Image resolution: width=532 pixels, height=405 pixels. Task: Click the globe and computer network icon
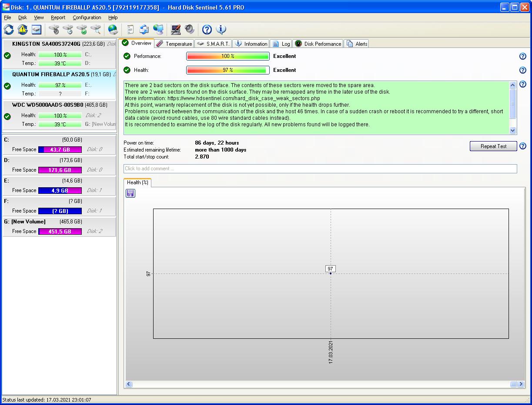click(158, 30)
